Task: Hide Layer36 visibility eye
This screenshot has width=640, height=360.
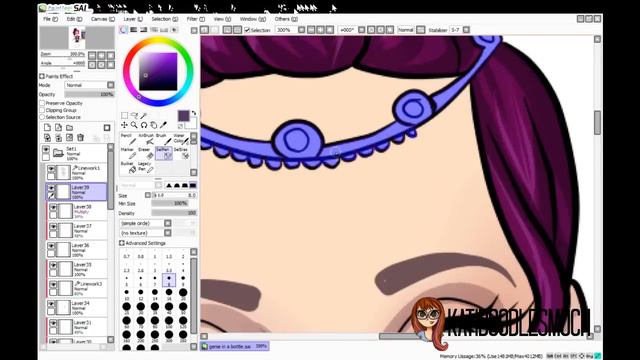Action: click(51, 246)
